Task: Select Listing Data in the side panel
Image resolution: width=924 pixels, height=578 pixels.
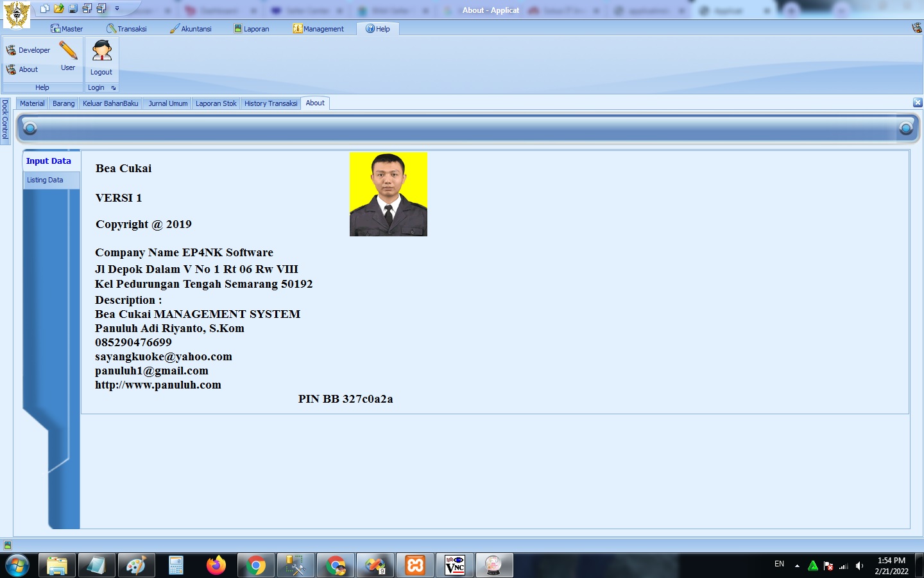Action: 45,180
